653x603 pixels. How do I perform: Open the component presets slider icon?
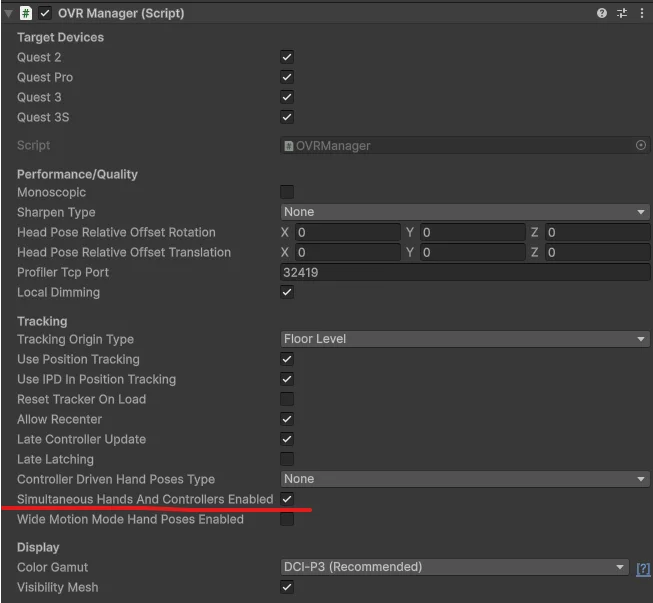click(622, 13)
